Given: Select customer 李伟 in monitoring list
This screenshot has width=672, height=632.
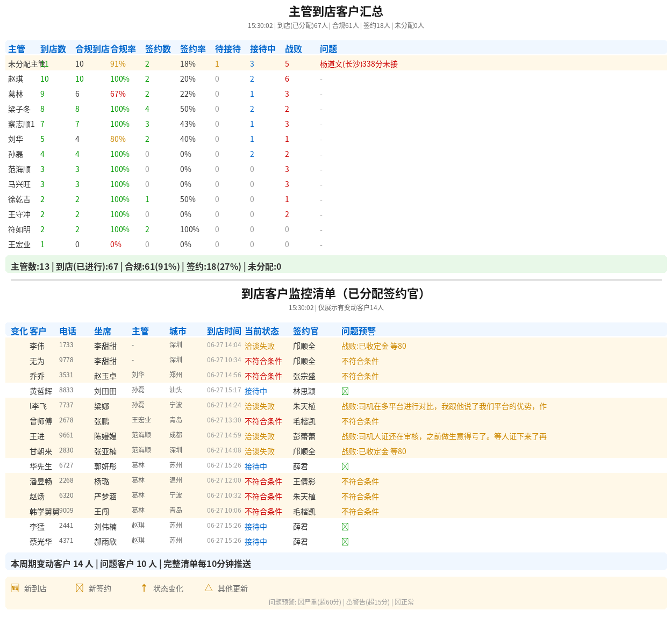Looking at the screenshot, I should click(x=37, y=346).
